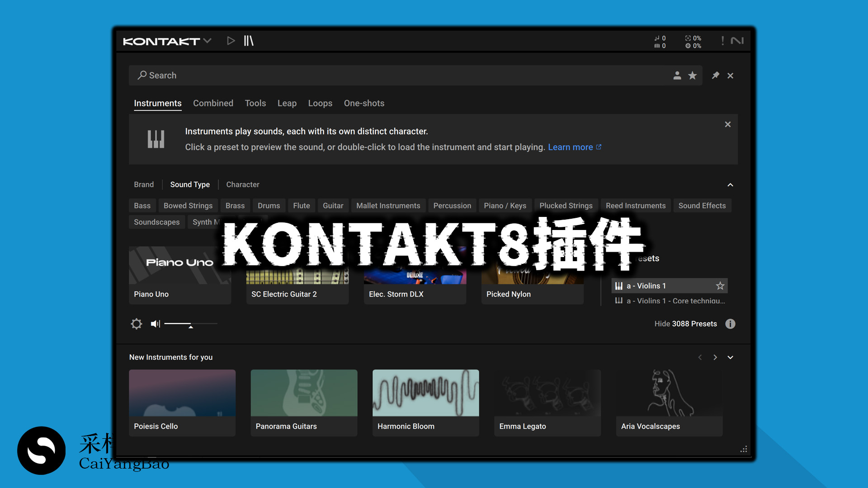
Task: Open the KONTAKT logo dropdown chevron
Action: [207, 40]
